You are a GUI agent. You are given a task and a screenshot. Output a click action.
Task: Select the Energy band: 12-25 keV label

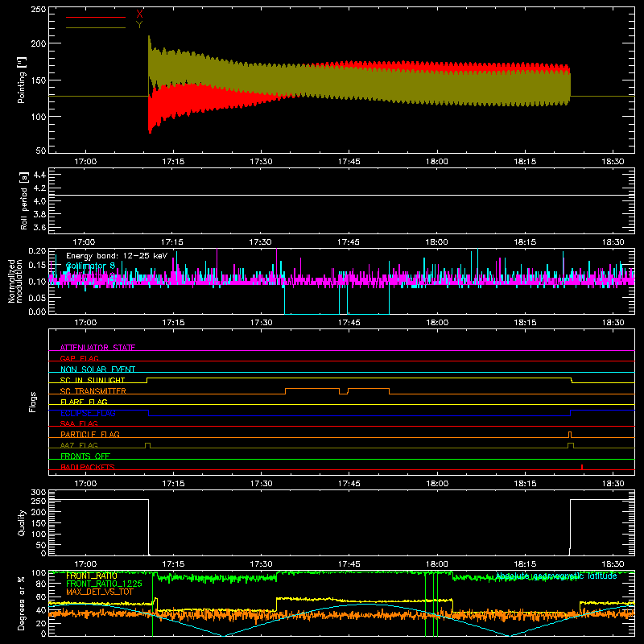117,256
